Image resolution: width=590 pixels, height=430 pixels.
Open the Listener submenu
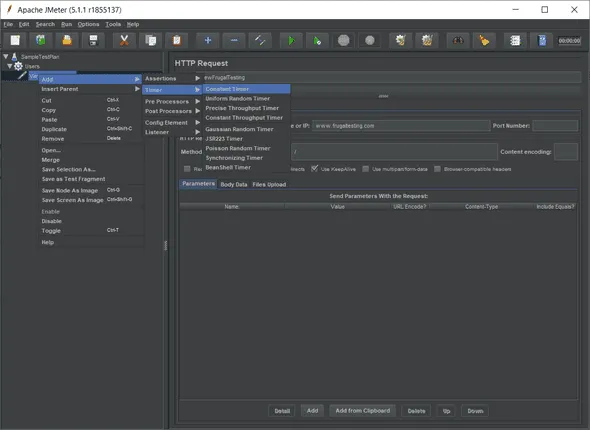[172, 132]
